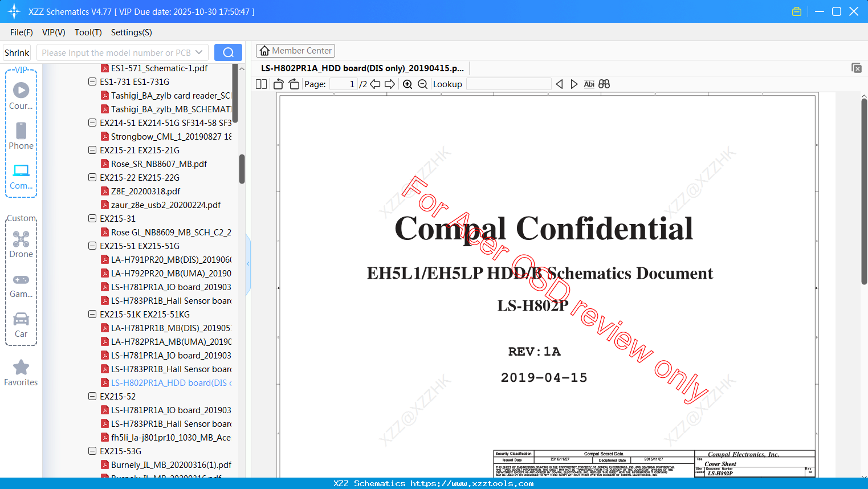Rotate the page clockwise
Screen dimensions: 868x489
point(294,84)
